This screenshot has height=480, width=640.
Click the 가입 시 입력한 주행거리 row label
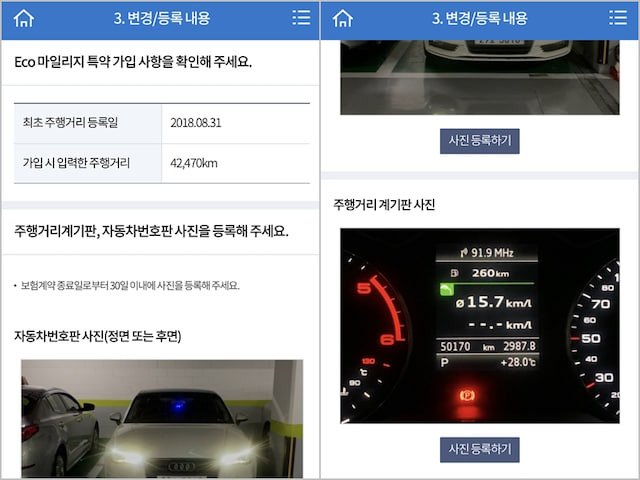[76, 163]
